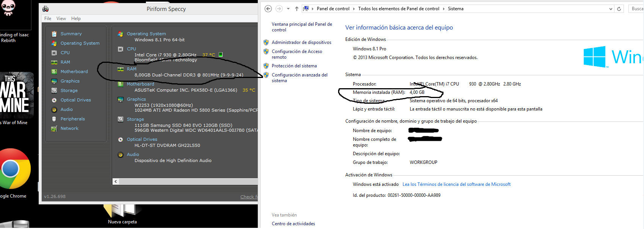Open the File menu in Speccy
This screenshot has height=229, width=644.
point(48,19)
